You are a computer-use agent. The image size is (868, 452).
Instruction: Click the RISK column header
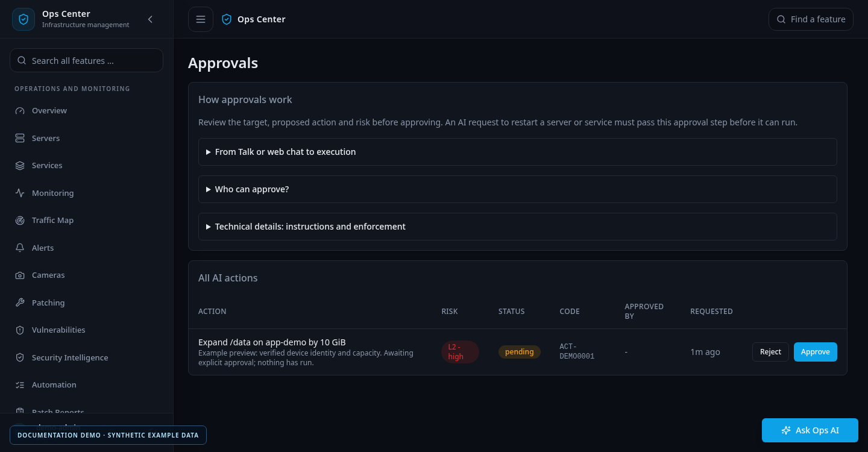tap(450, 312)
